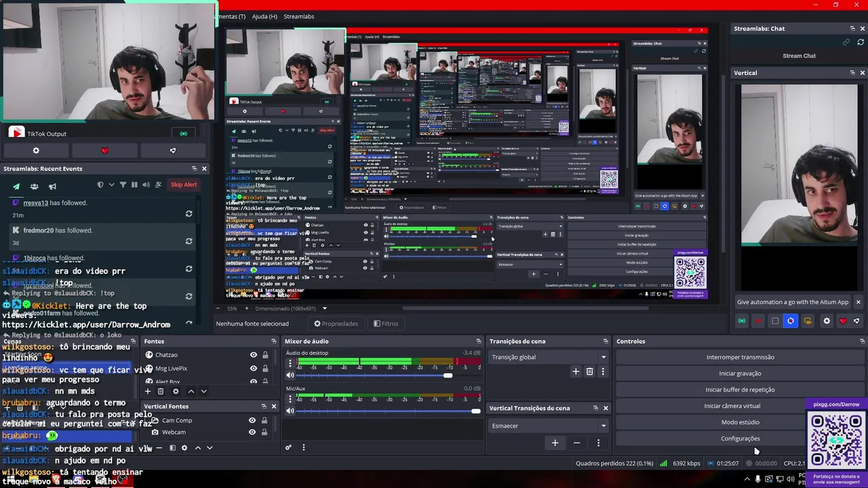Screen dimensions: 868x488
Task: Expand the chevron next to the shield icon
Action: (x=111, y=184)
